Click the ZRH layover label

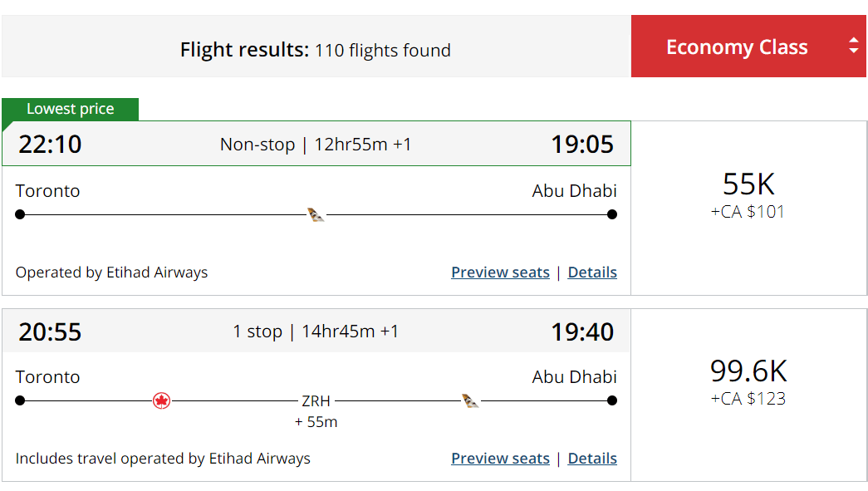(316, 401)
